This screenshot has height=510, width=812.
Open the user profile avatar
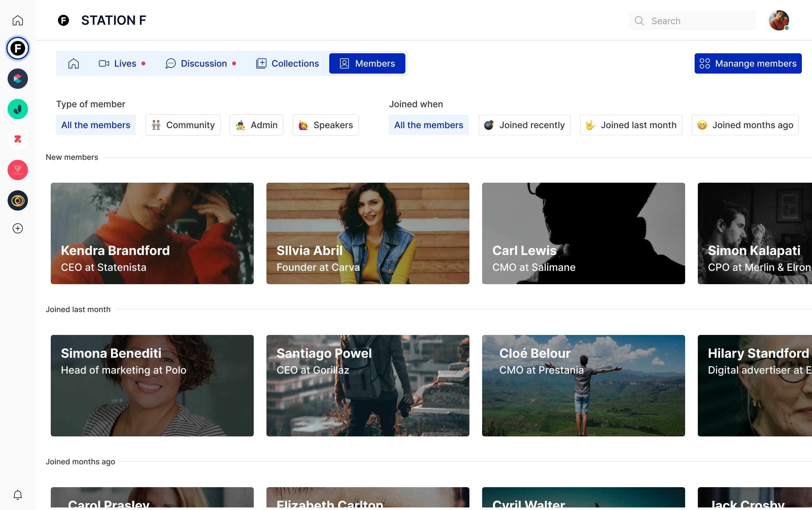778,21
